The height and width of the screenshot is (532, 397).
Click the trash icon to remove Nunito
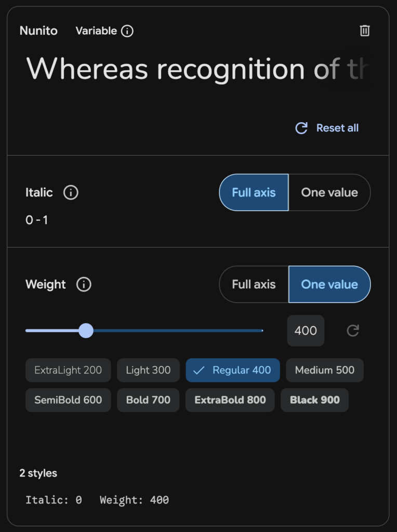pyautogui.click(x=365, y=31)
